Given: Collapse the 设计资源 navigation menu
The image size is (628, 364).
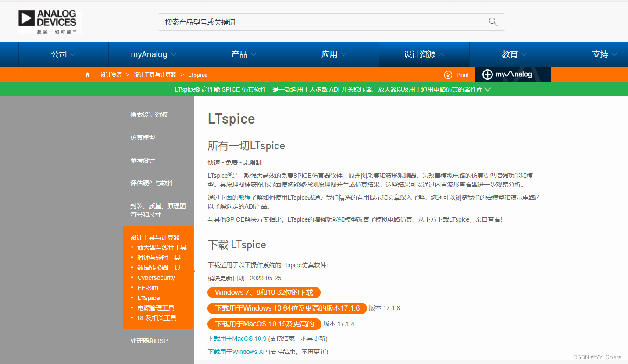Looking at the screenshot, I should pos(424,54).
